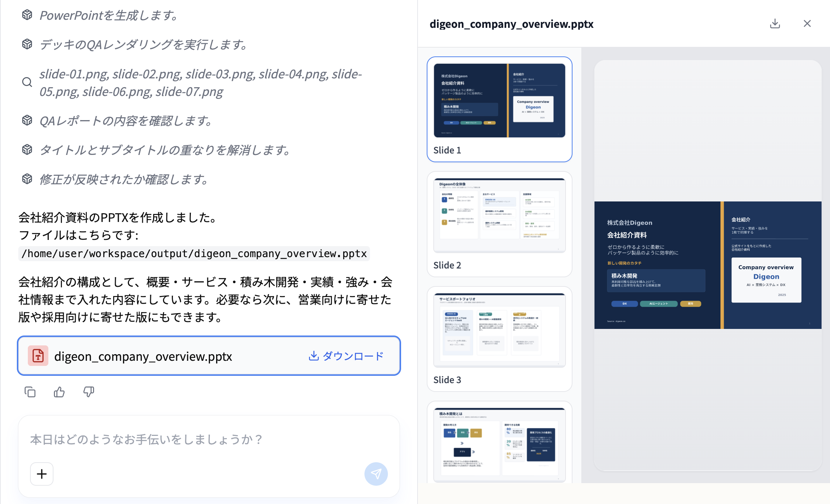Select the Slide 3 thumbnail
The image size is (830, 504).
pos(499,330)
